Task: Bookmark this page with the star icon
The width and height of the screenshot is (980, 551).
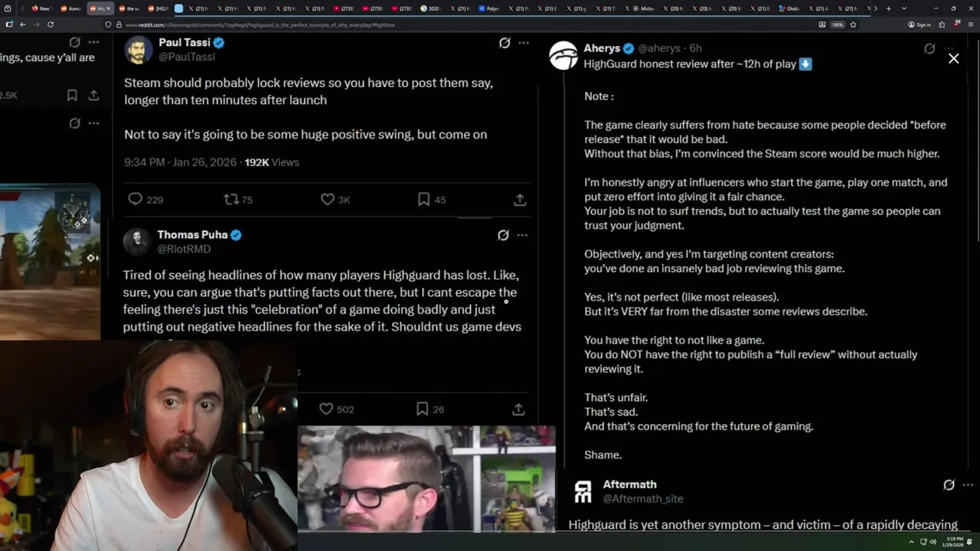Action: click(x=853, y=24)
